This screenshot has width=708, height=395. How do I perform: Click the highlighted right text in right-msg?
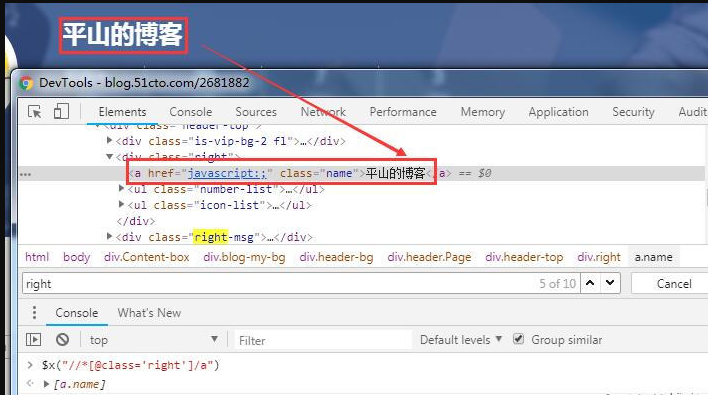(211, 237)
